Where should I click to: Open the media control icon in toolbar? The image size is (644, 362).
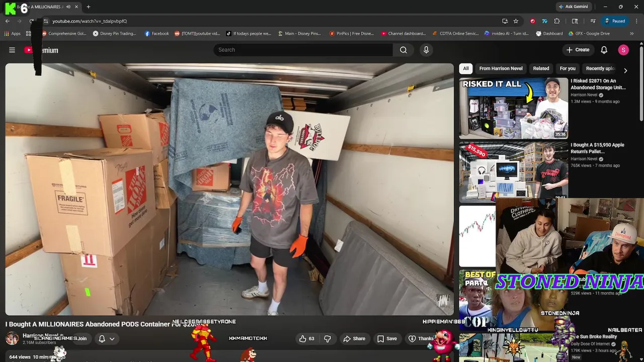(593, 21)
